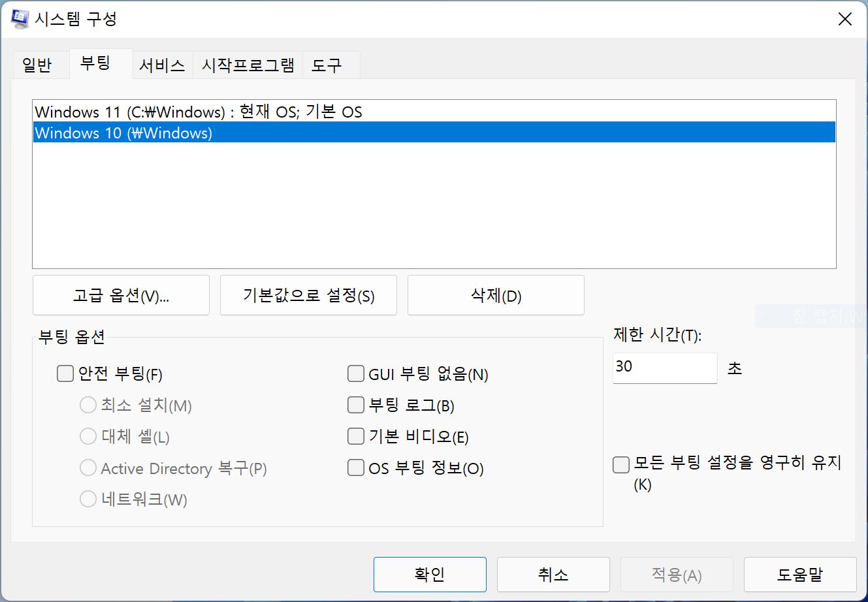The width and height of the screenshot is (868, 602).
Task: Click the 취소 button
Action: [x=553, y=575]
